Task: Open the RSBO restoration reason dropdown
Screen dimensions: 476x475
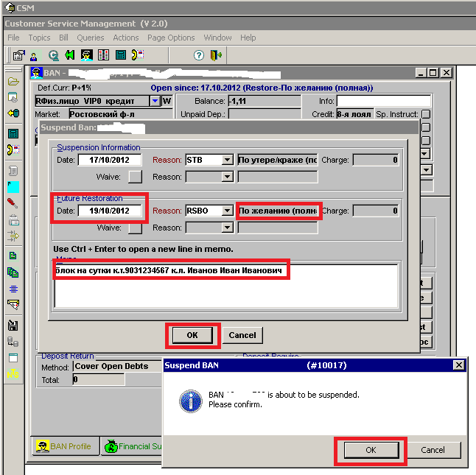Action: coord(227,211)
